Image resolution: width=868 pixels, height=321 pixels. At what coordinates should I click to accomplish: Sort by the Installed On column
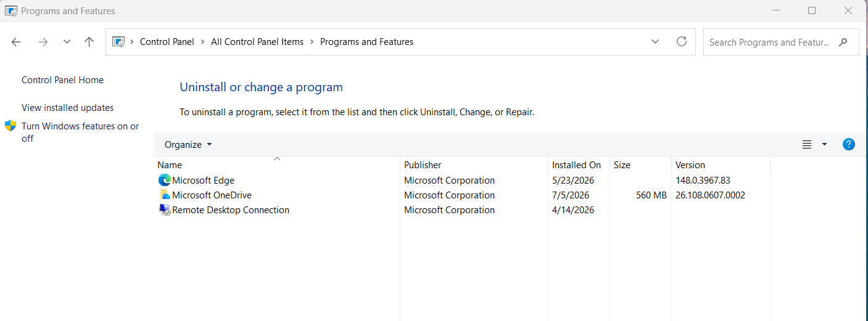coord(579,165)
